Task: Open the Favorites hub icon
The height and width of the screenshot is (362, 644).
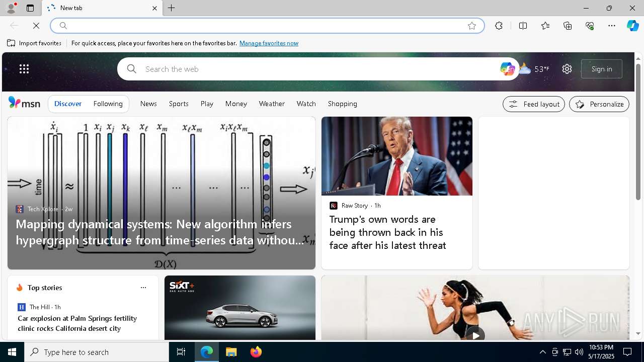Action: point(545,26)
